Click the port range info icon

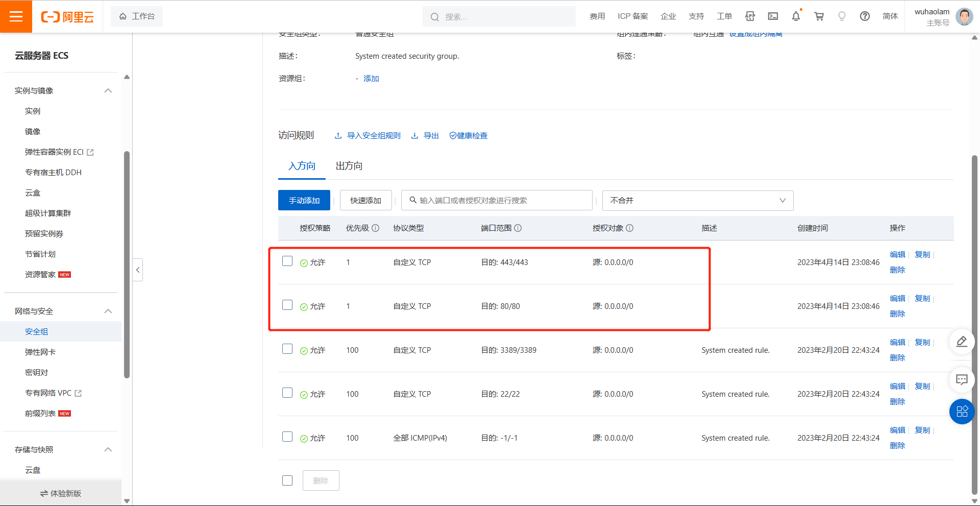click(518, 228)
